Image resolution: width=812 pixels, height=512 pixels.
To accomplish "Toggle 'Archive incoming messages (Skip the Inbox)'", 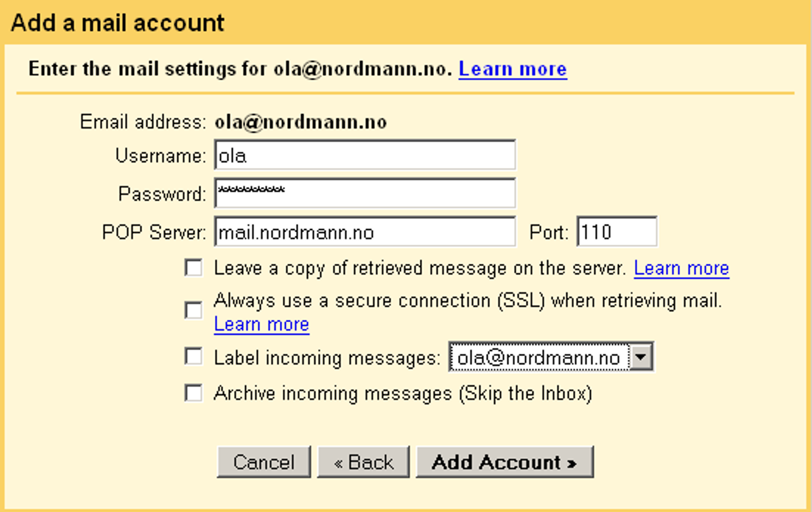I will (x=193, y=393).
